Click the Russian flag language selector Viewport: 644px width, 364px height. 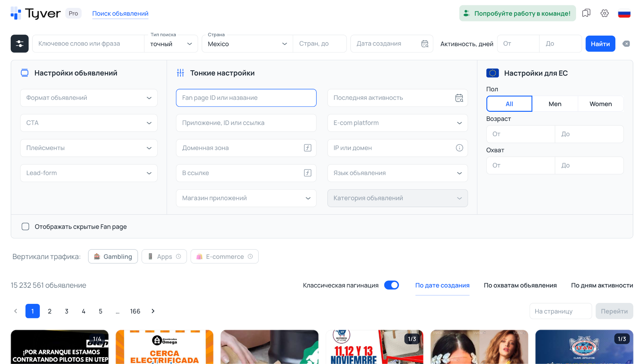[x=625, y=13]
